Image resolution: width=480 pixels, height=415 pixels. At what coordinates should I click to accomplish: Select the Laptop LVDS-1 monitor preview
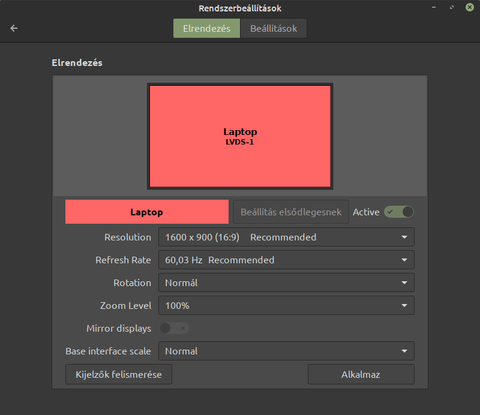pos(240,136)
